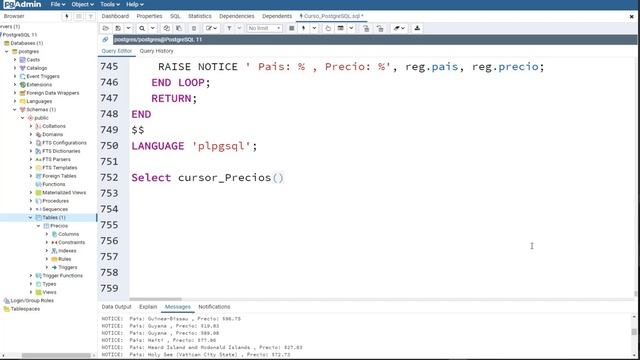
Task: Open file icon in query toolbar
Action: pyautogui.click(x=106, y=28)
